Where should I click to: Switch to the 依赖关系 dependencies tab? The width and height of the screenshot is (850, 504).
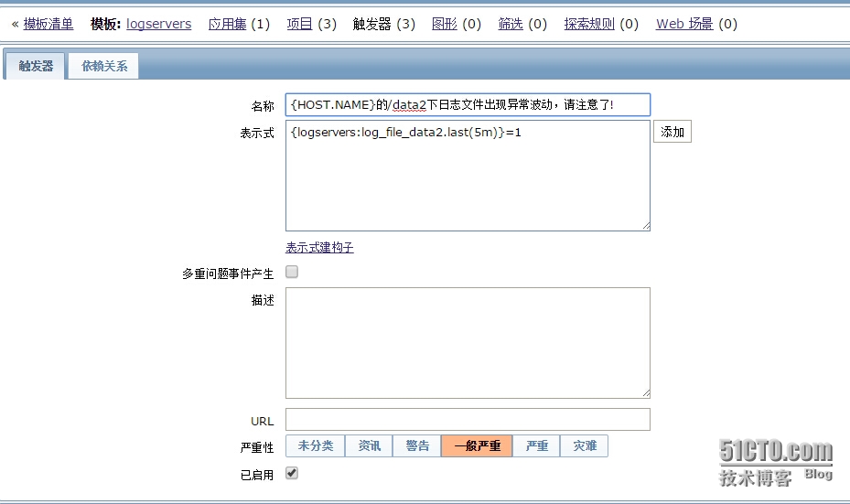coord(104,66)
